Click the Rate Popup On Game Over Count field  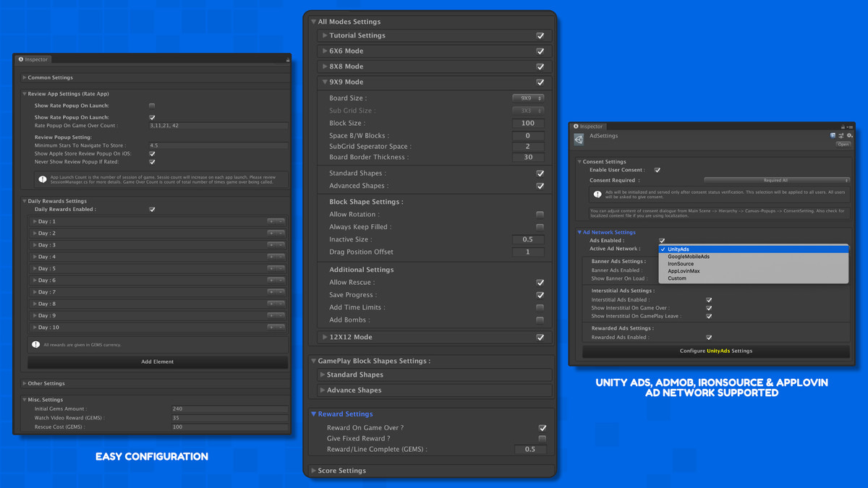coord(218,126)
